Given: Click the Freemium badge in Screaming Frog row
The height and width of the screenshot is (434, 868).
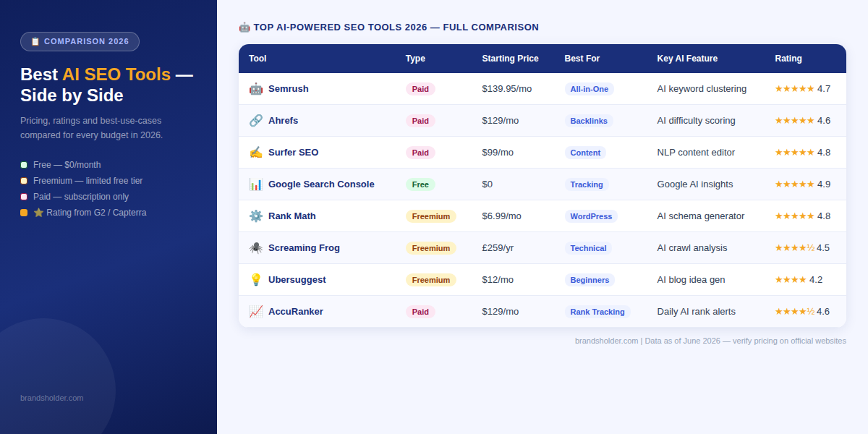Looking at the screenshot, I should point(431,248).
